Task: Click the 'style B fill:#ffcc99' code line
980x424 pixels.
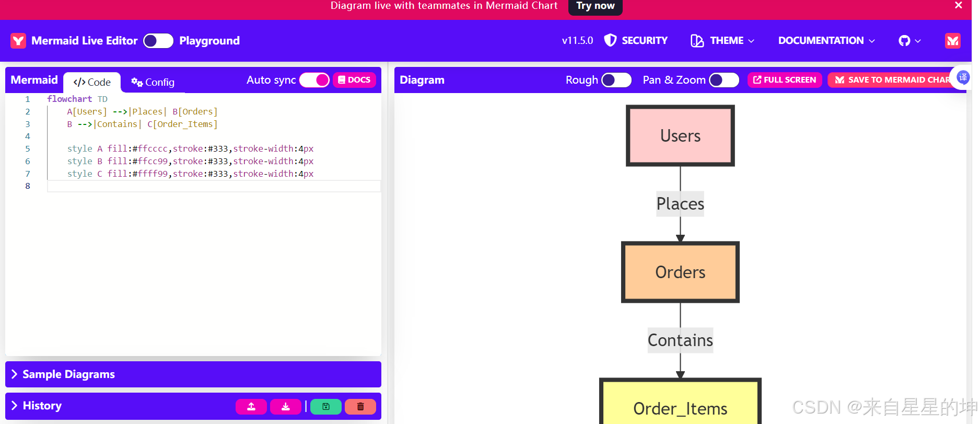Action: click(191, 161)
